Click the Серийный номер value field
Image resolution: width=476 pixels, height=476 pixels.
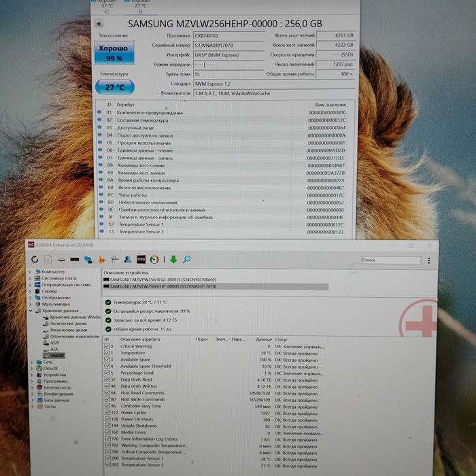[229, 46]
